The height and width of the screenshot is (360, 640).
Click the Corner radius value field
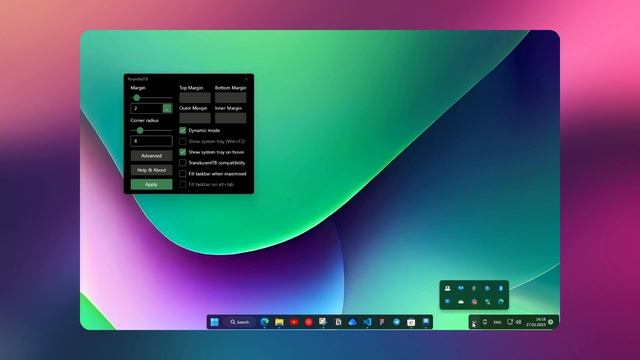point(151,141)
